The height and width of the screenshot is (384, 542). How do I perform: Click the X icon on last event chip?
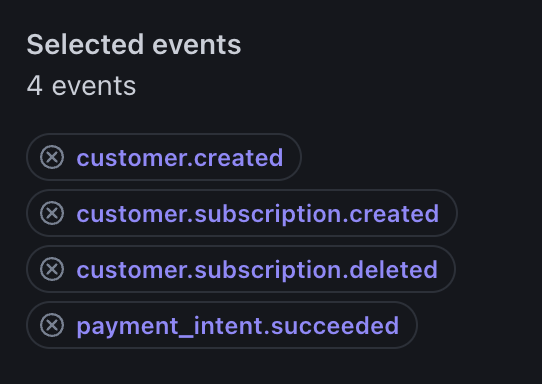pyautogui.click(x=52, y=325)
